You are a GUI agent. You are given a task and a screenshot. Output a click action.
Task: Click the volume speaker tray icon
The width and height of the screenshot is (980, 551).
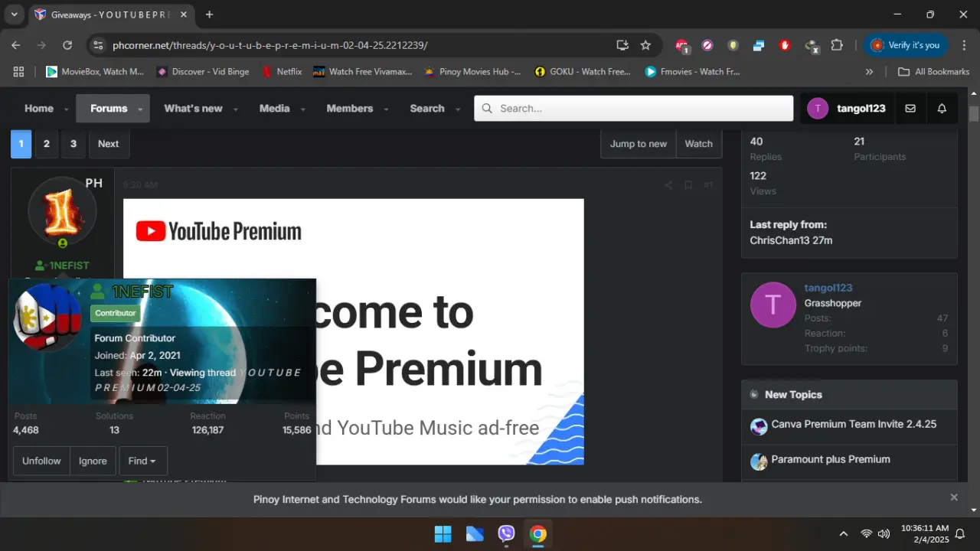click(884, 533)
